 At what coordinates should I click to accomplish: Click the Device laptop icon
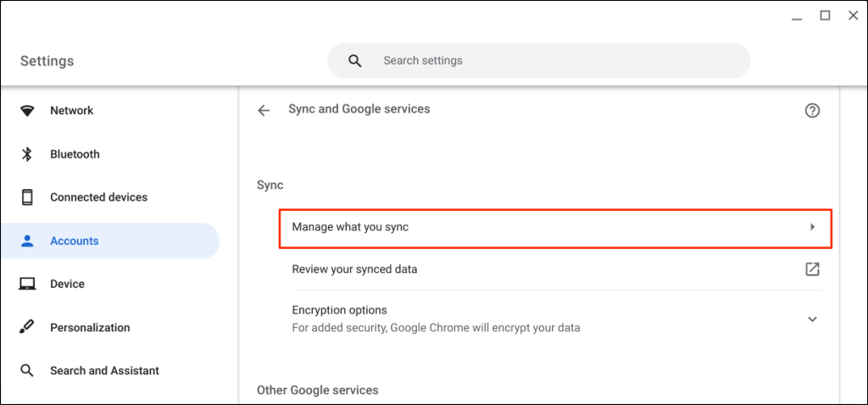point(27,284)
